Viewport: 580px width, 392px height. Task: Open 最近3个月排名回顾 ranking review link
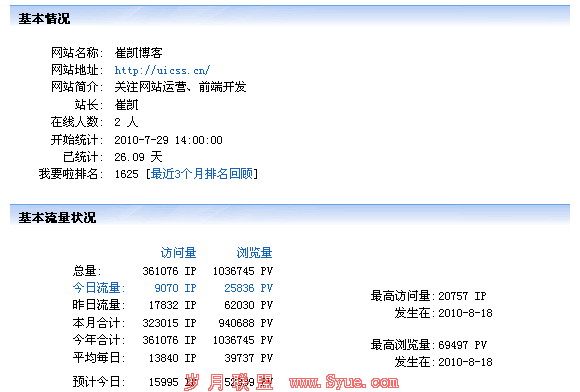202,173
